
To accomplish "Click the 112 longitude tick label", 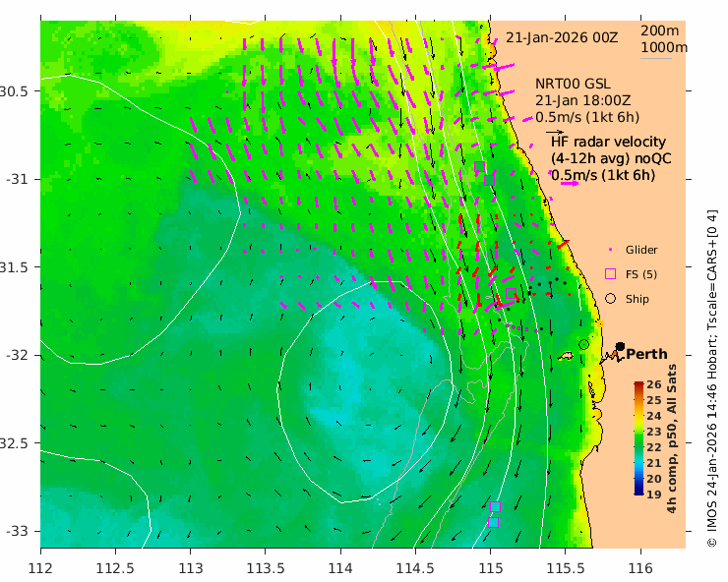I will pos(40,568).
